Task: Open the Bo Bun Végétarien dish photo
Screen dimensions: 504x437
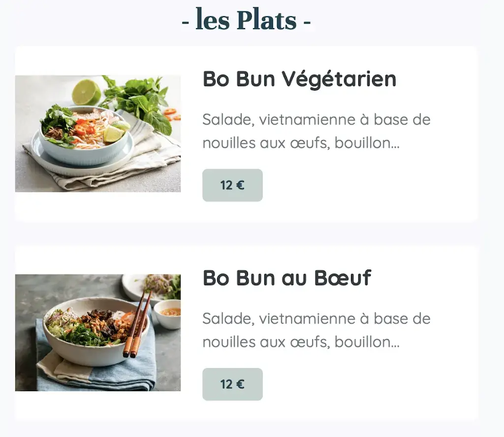Action: [98, 134]
